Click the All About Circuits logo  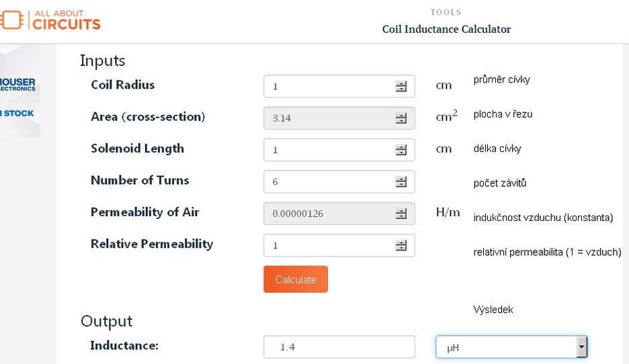coord(50,20)
